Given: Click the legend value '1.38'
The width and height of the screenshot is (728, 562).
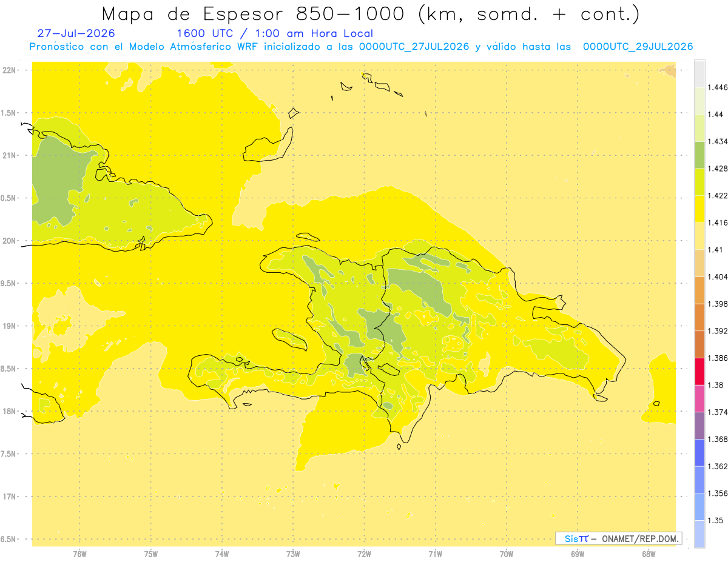Looking at the screenshot, I should [716, 385].
